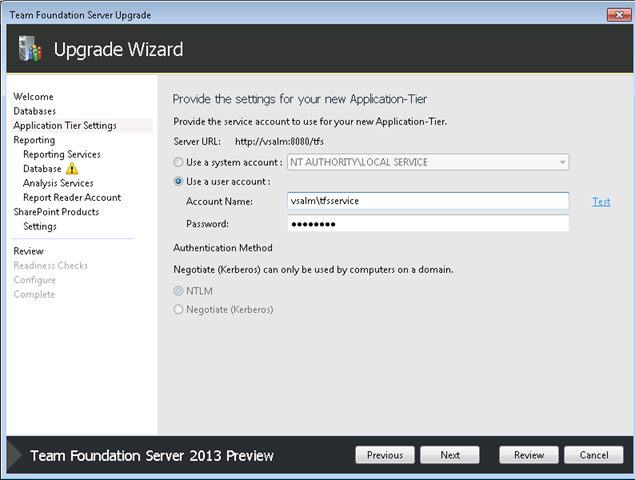Select the Use a system account option

point(178,162)
